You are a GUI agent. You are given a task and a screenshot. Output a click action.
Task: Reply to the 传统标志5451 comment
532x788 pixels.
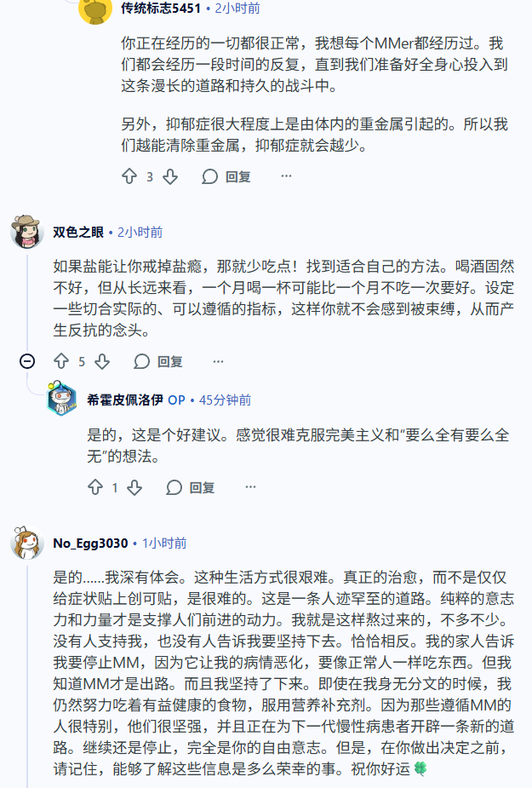coord(226,176)
